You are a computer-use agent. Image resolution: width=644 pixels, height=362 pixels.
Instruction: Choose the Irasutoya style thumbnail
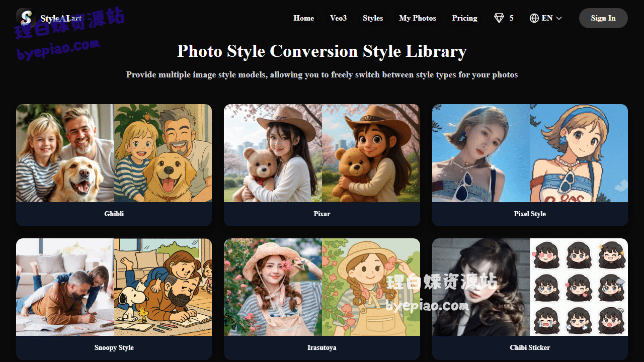pyautogui.click(x=322, y=287)
